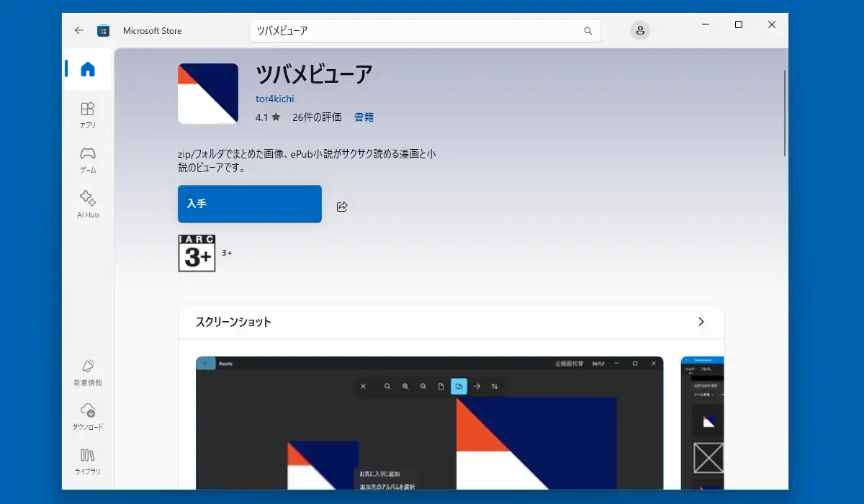This screenshot has height=504, width=864.
Task: Click the ツバメビューア app logo
Action: 208,94
